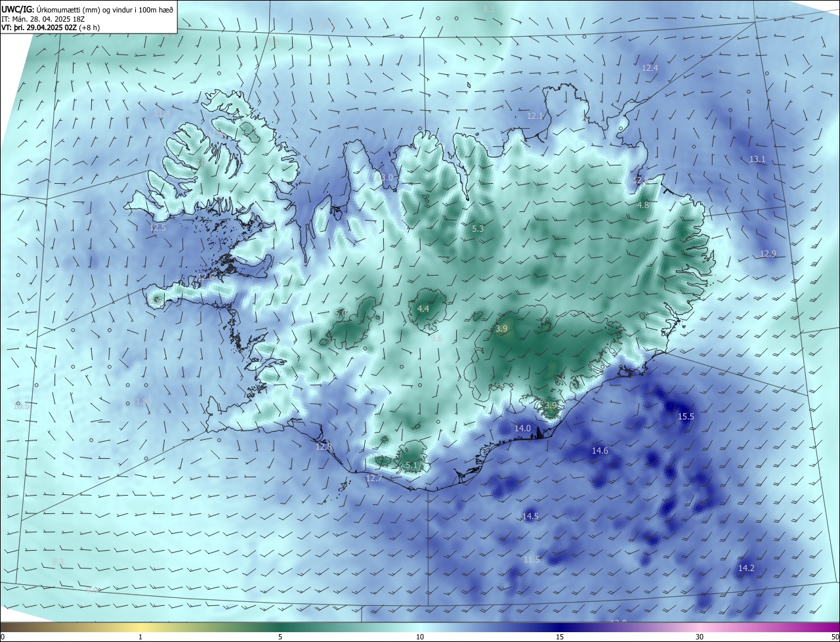This screenshot has height=642, width=840.
Task: Click the 15.5 value southeast of Iceland
Action: click(686, 417)
